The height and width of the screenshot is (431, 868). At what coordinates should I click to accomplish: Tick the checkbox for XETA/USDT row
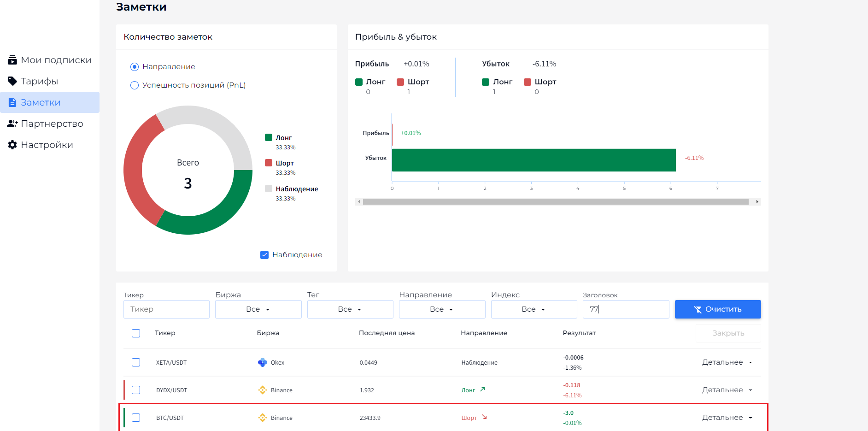point(136,362)
